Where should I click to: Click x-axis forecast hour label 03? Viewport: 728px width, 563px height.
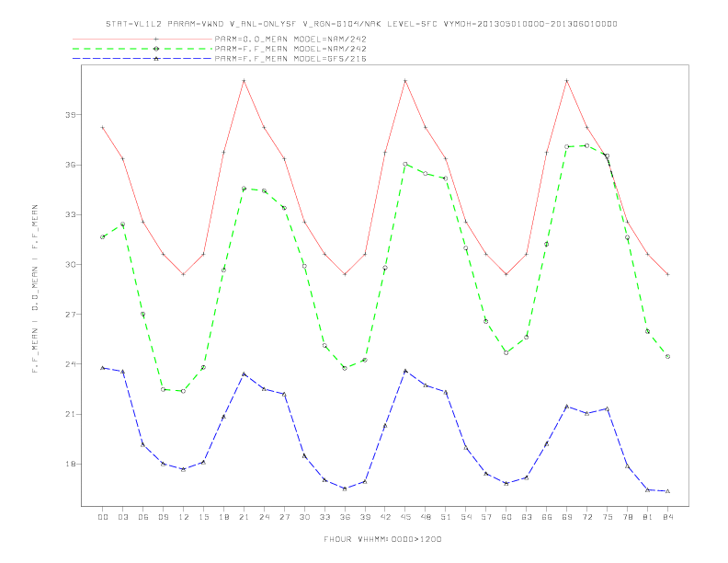(x=123, y=517)
